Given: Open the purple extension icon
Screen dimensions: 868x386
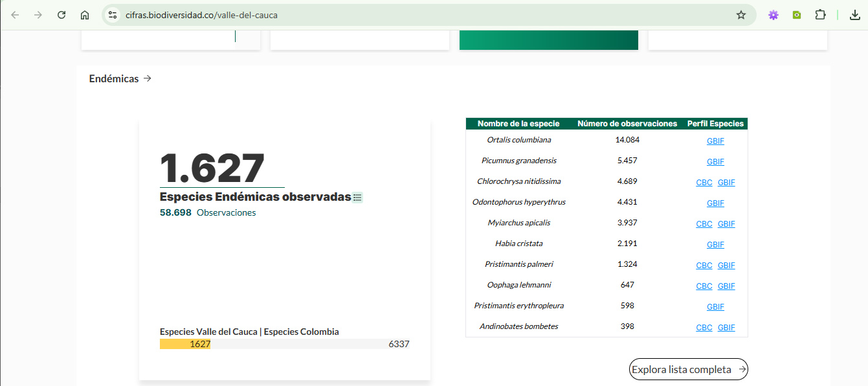Looking at the screenshot, I should coord(773,15).
